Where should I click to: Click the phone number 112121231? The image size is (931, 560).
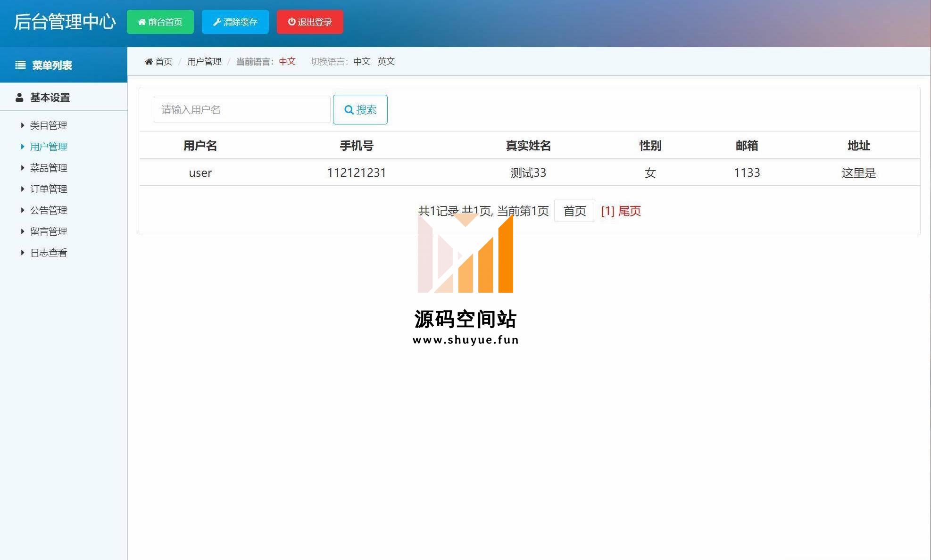point(357,173)
